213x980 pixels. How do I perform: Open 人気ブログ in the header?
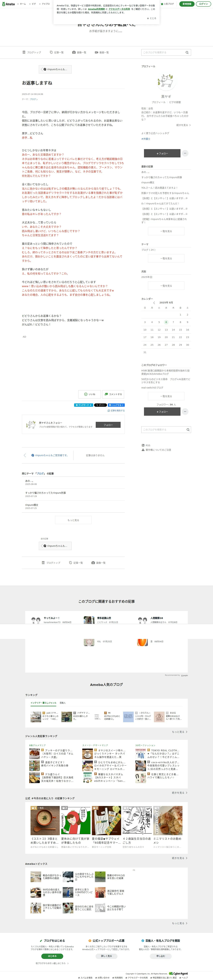click(167, 4)
